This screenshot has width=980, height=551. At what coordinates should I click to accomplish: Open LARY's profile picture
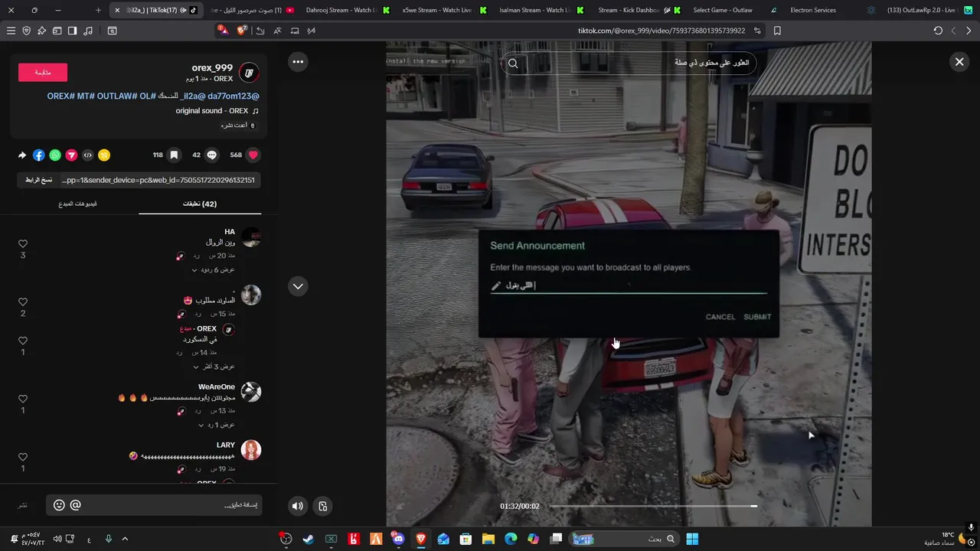[251, 450]
